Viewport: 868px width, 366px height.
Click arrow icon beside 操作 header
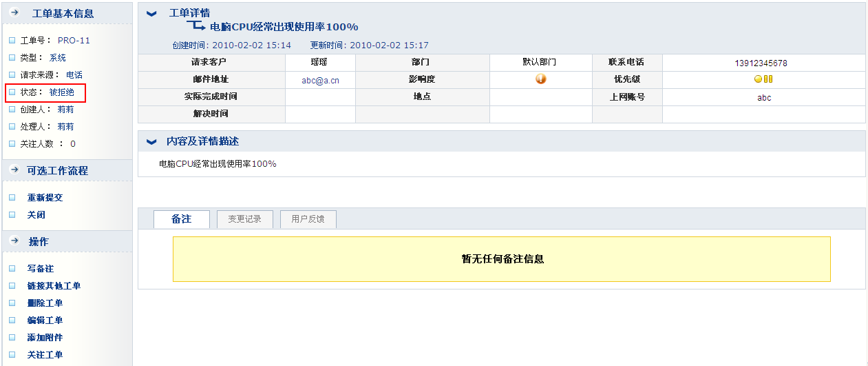[14, 241]
